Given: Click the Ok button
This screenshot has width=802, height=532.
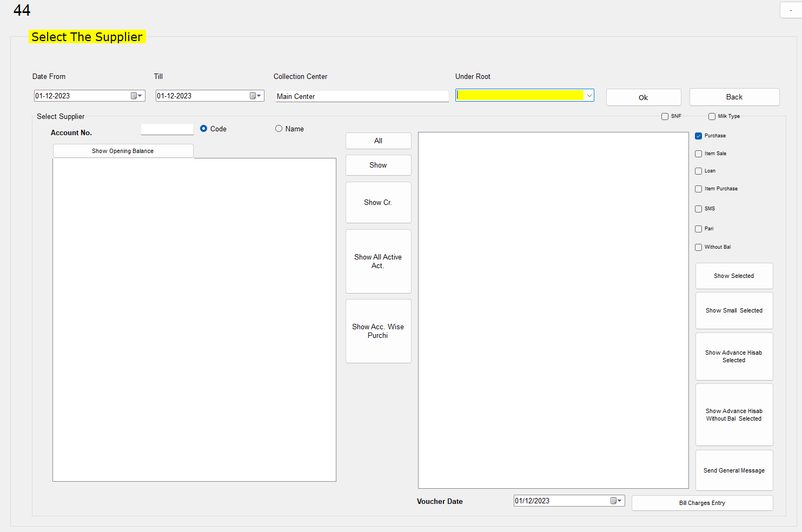Looking at the screenshot, I should pyautogui.click(x=644, y=97).
